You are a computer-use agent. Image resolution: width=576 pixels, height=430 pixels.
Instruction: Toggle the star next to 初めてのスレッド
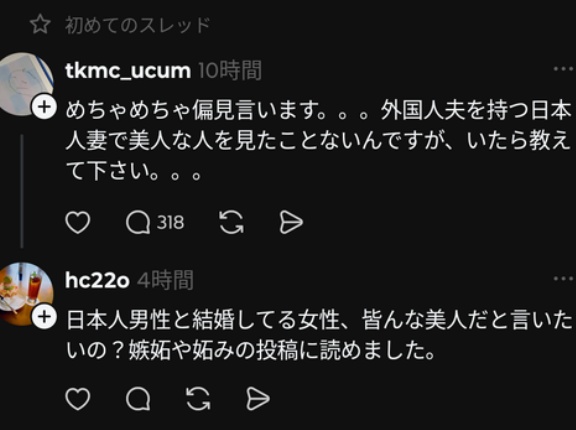point(40,25)
